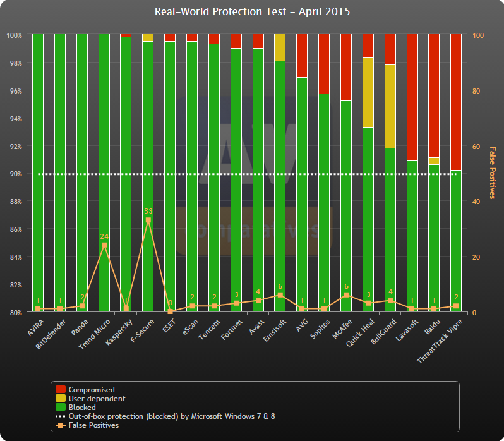The image size is (504, 441).
Task: Click the BullGuard axis label
Action: click(383, 332)
